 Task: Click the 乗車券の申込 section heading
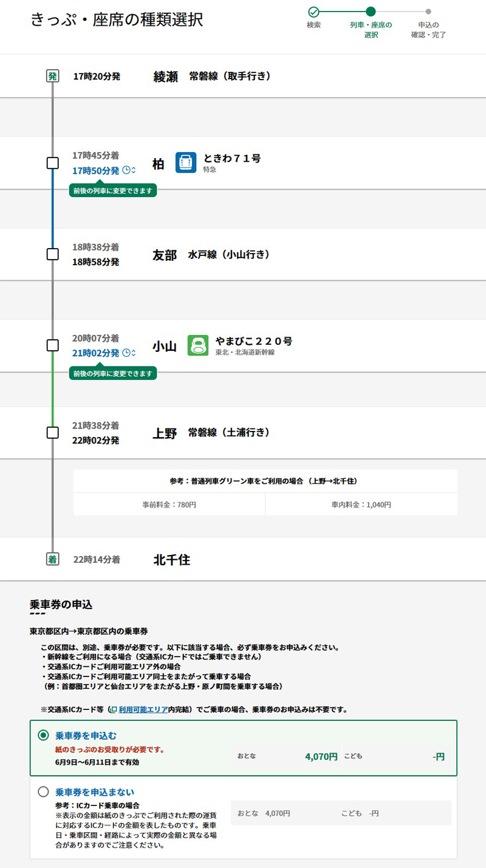61,604
